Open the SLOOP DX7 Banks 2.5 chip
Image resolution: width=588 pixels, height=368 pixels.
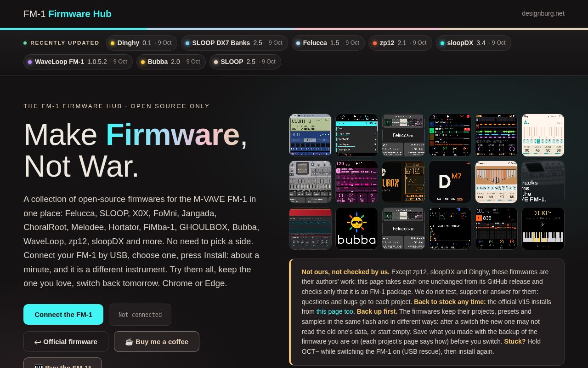(x=234, y=43)
